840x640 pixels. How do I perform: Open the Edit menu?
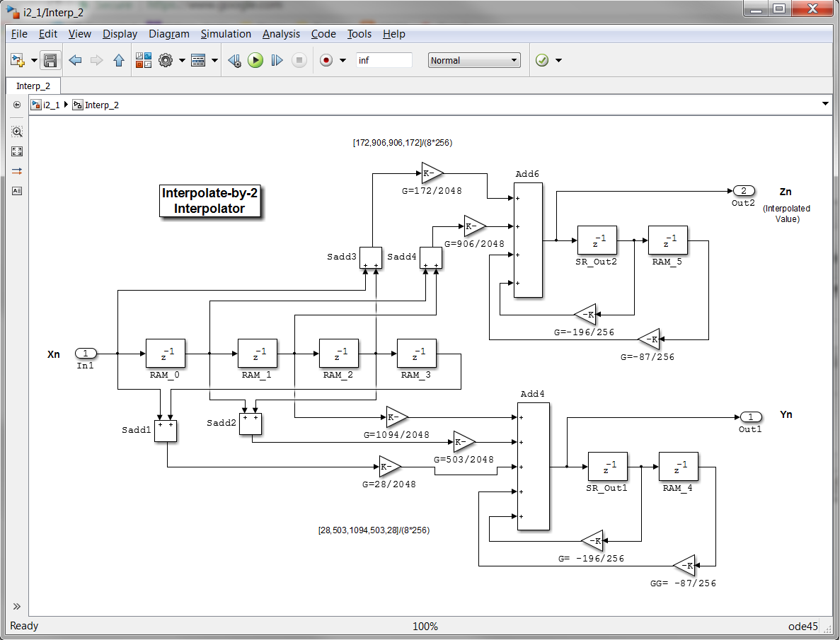47,34
